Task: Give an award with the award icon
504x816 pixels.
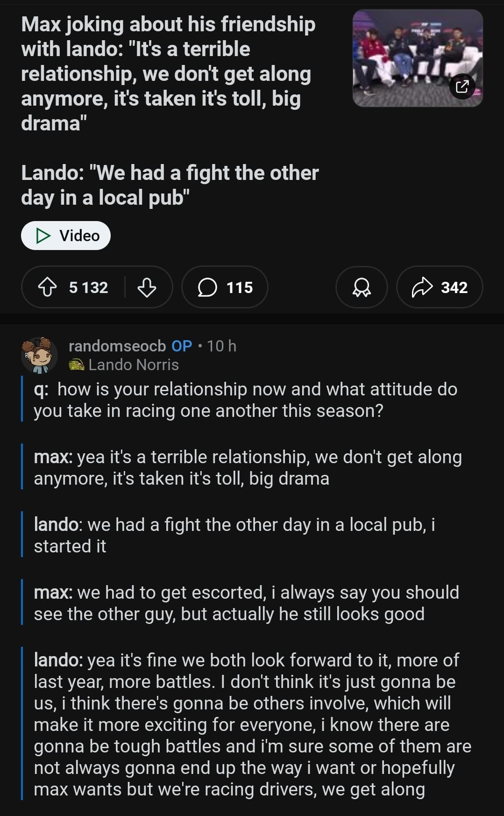Action: click(361, 287)
